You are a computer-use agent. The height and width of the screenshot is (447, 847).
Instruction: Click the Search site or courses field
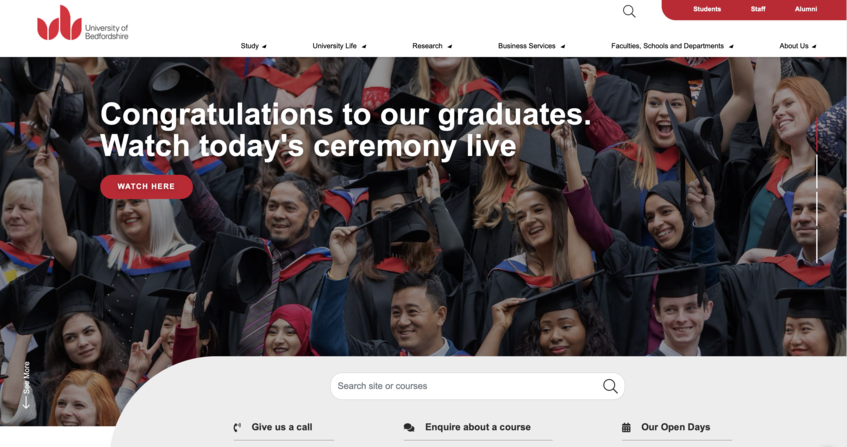pos(478,386)
